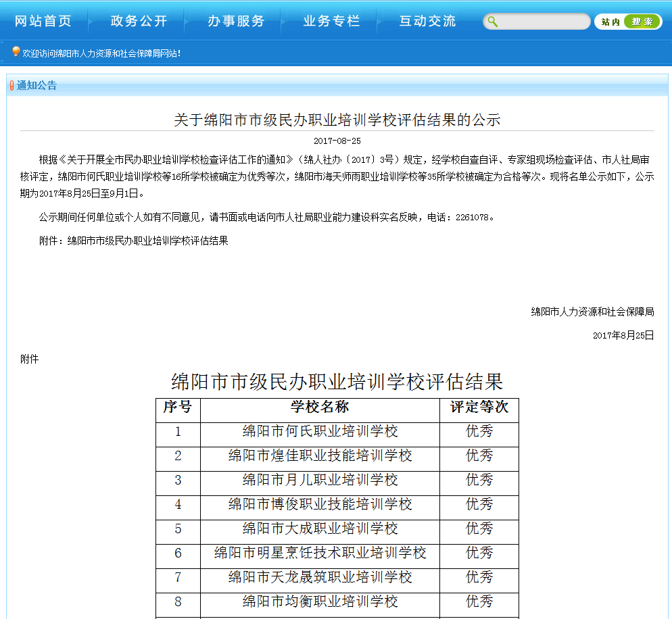Click the 附件 attachment line in the notice

134,241
